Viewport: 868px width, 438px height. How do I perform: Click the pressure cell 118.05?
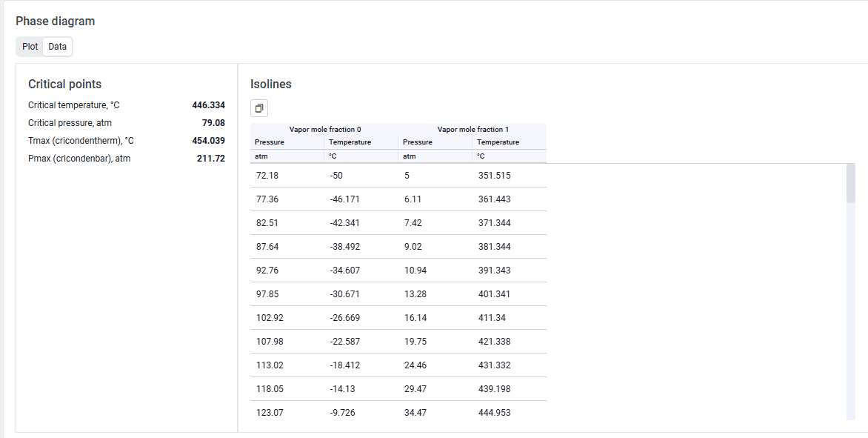287,389
